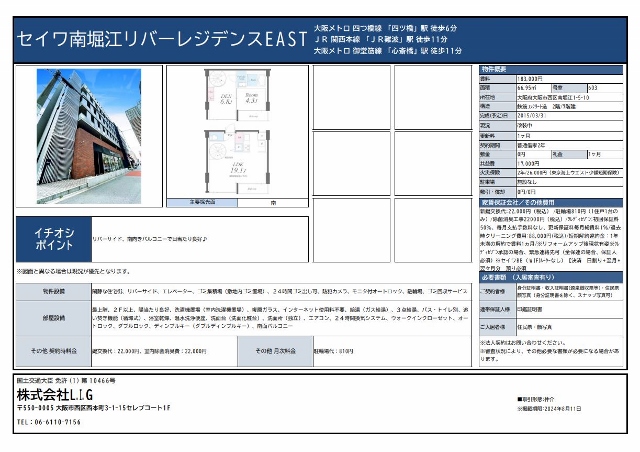Click the rent value 183,000円
Screen dimensions: 640x452
(530, 78)
